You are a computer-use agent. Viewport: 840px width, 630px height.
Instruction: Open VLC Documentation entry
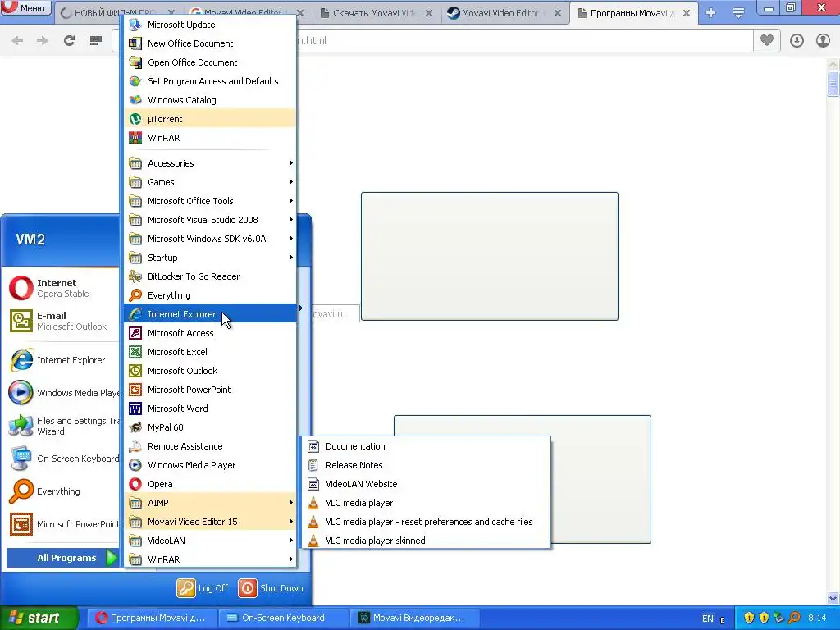click(x=426, y=446)
